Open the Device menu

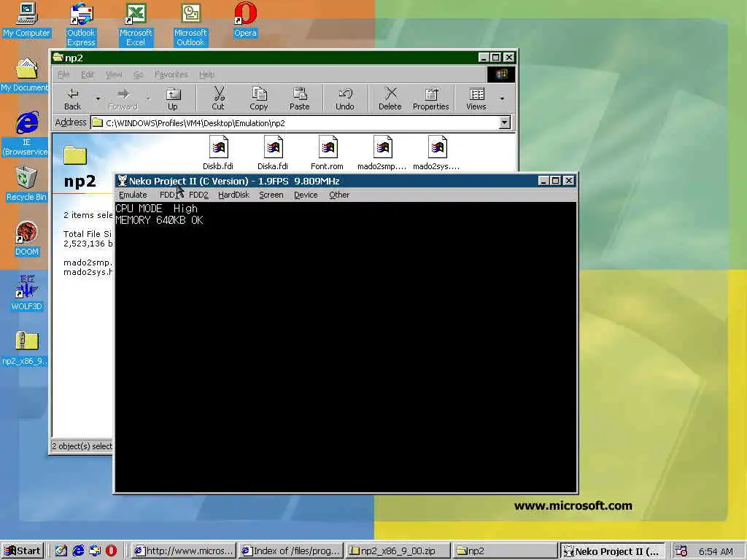[x=306, y=195]
